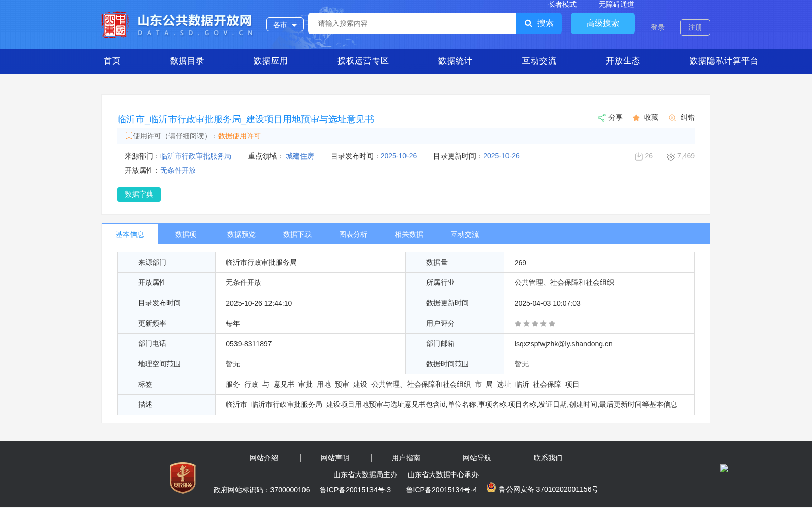Switch to the 相关数据 tab
812x508 pixels.
[x=409, y=234]
